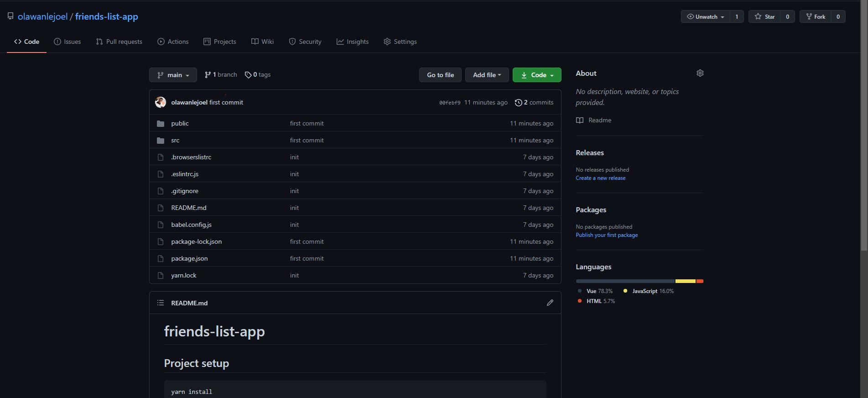This screenshot has width=868, height=398.
Task: Click Publish your first package link
Action: [x=607, y=235]
